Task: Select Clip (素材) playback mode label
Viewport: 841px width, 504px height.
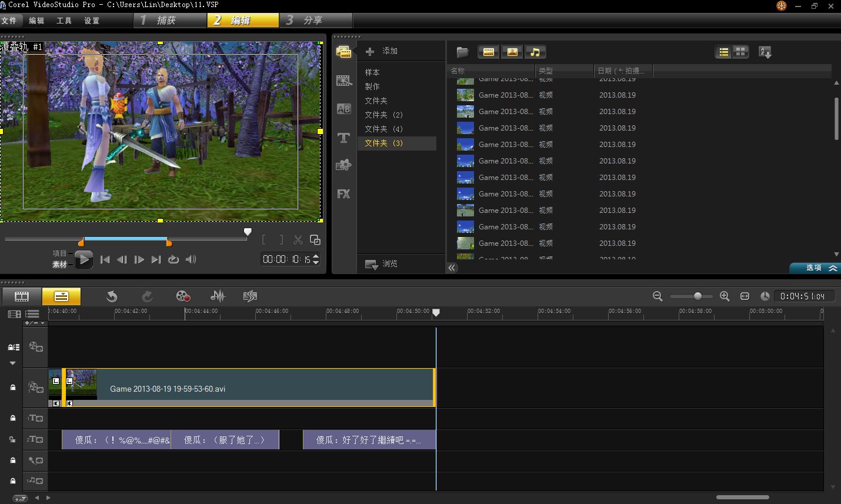Action: coord(59,265)
